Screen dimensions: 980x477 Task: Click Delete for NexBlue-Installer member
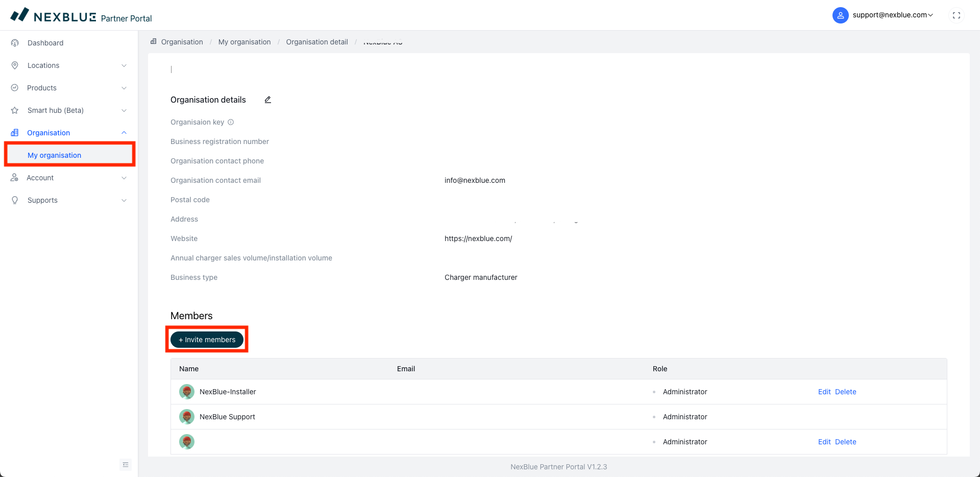(845, 392)
